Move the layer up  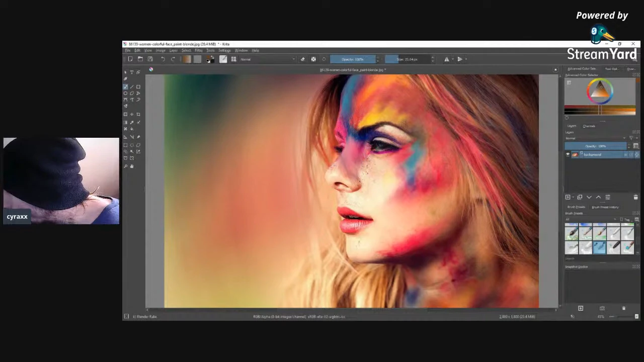(x=598, y=198)
